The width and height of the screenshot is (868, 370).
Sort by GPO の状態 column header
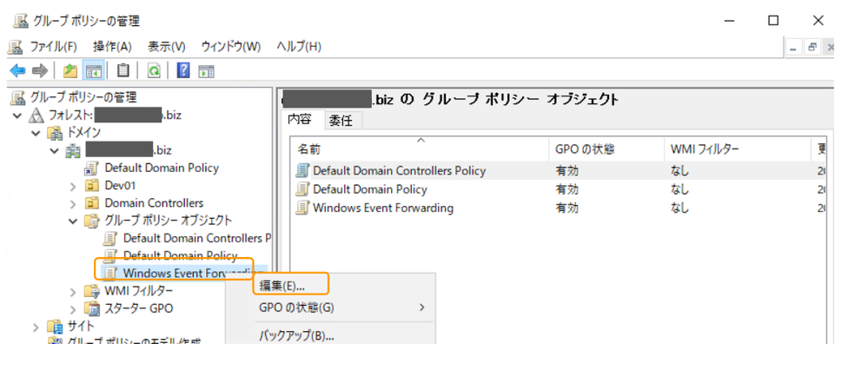(606, 149)
